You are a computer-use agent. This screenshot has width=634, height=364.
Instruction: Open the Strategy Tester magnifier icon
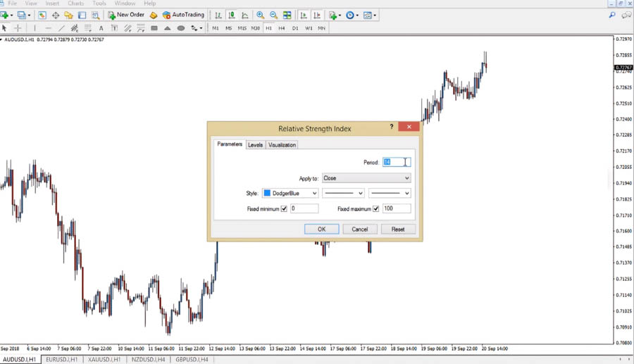pos(95,15)
